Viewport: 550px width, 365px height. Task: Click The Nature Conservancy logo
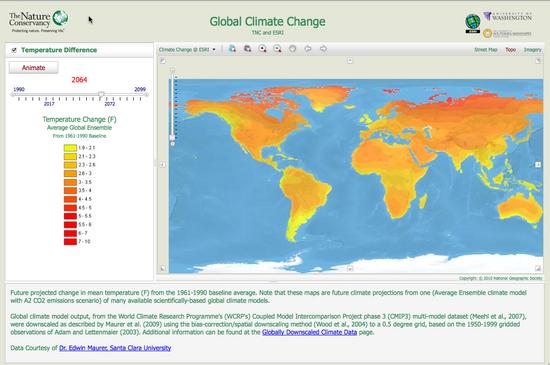coord(38,21)
